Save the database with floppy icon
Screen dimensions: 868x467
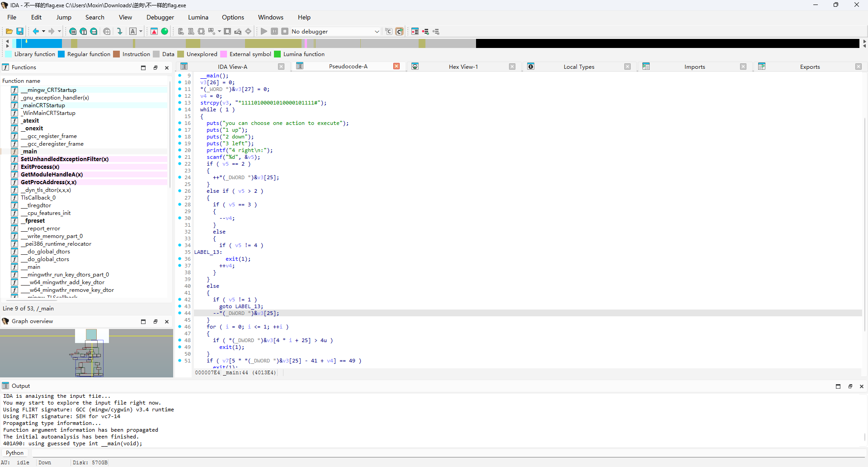click(x=20, y=31)
